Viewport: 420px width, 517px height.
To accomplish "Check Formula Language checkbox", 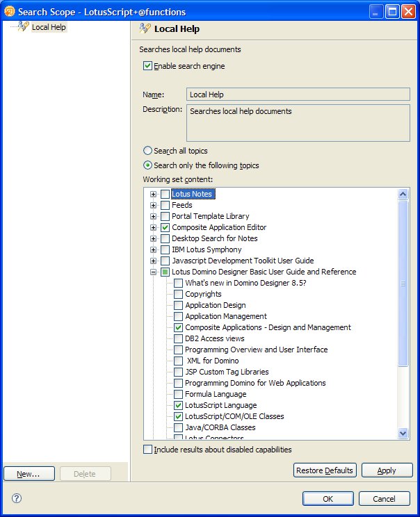I will tap(178, 394).
